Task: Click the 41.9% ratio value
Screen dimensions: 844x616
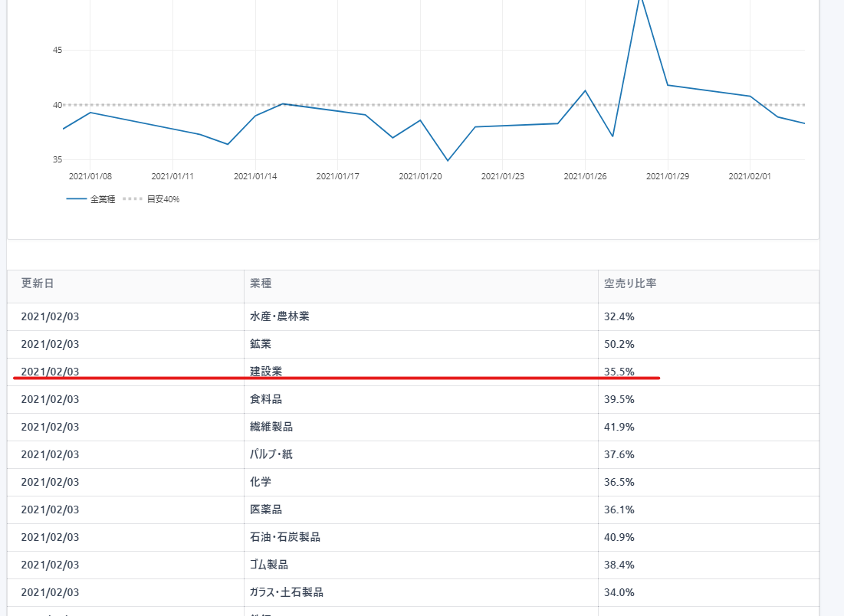Action: point(619,427)
